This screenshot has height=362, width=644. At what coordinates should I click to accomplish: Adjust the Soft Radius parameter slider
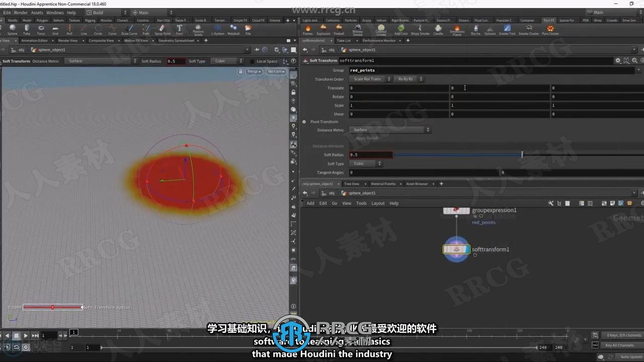519,155
